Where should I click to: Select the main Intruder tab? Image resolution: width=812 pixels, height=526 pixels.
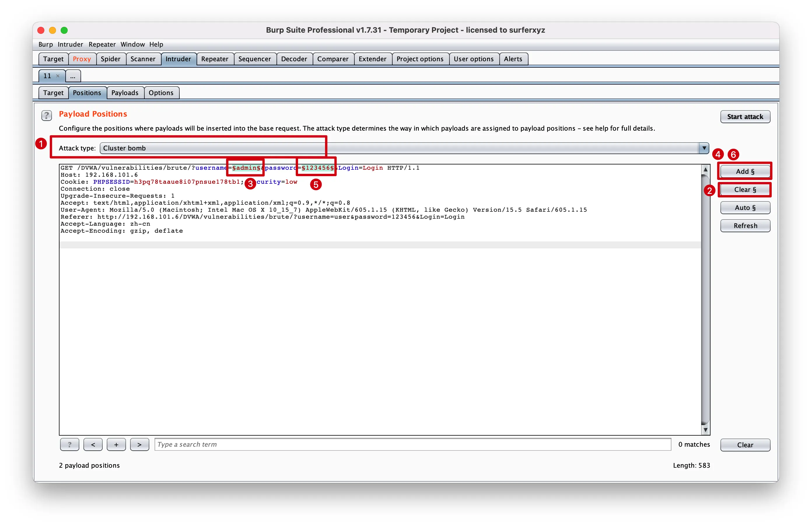pos(178,59)
